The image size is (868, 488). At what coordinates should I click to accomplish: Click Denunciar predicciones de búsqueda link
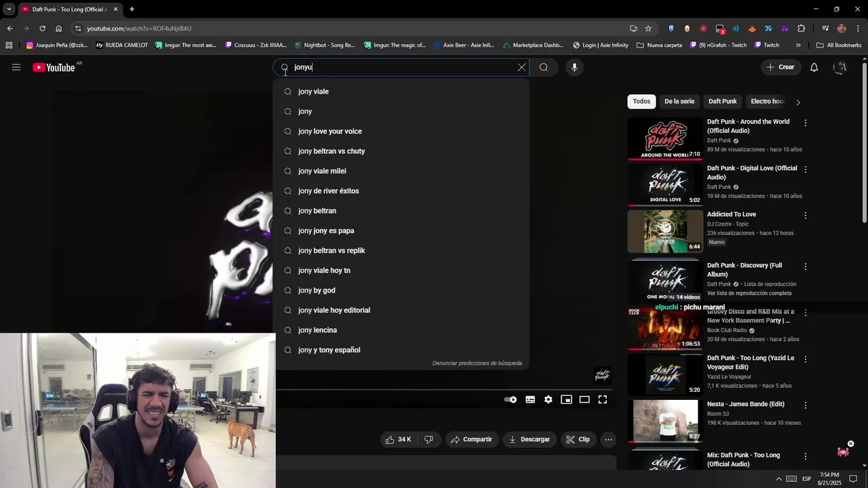pyautogui.click(x=477, y=363)
